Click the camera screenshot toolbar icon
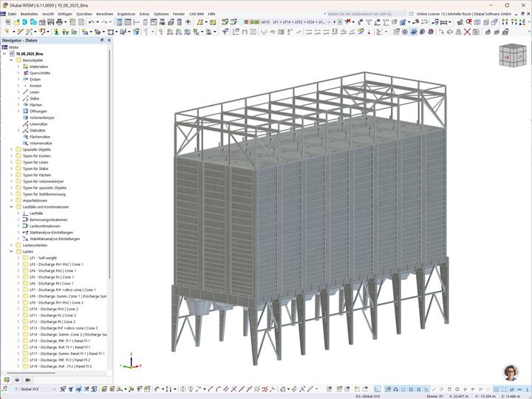532x399 pixels. [476, 32]
